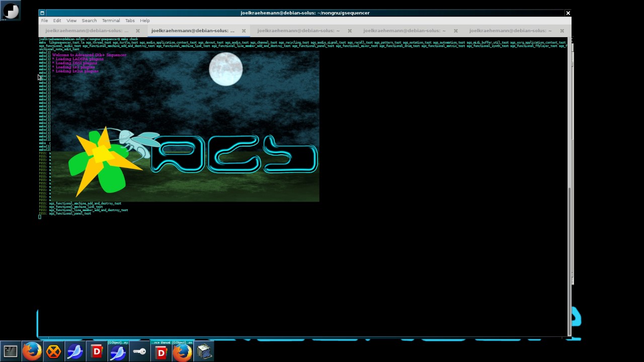Close the terminal window

568,13
